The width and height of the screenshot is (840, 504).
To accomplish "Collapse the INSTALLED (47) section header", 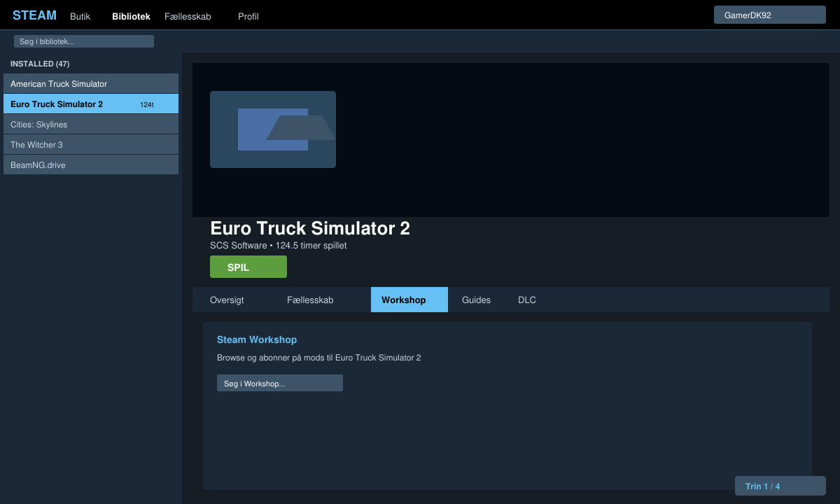I will click(x=40, y=64).
